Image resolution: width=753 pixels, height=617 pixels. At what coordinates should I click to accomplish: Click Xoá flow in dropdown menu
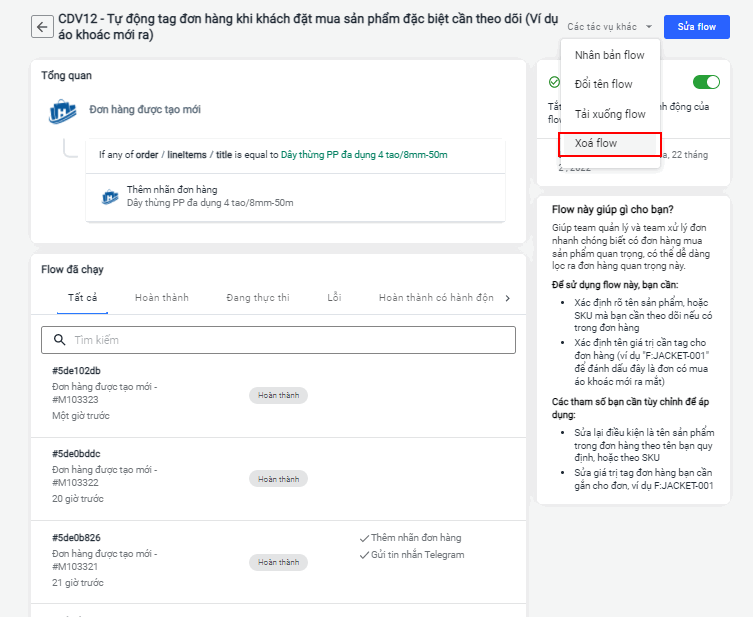pos(596,144)
